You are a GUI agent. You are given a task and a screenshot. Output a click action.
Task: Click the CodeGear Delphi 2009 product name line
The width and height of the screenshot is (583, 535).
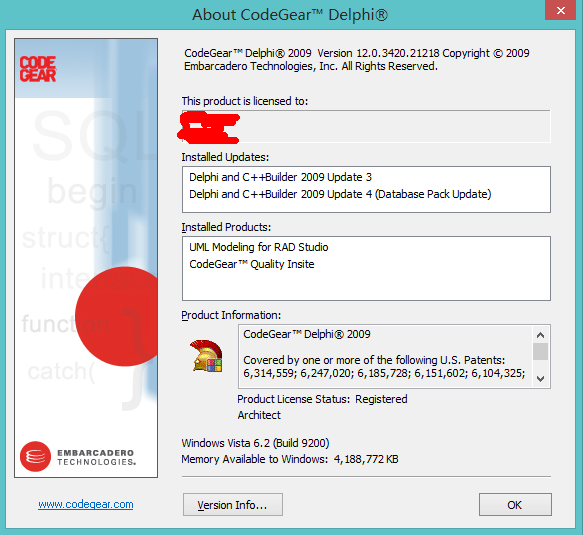pyautogui.click(x=307, y=334)
